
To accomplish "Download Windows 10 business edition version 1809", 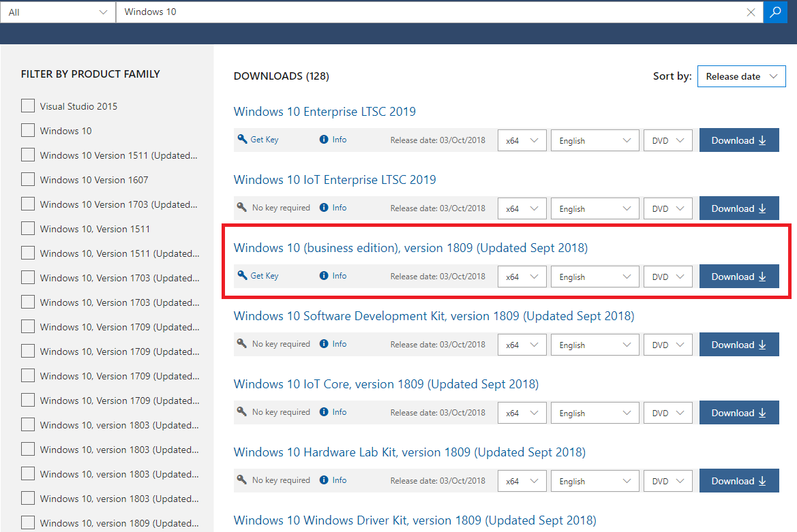I will [739, 276].
